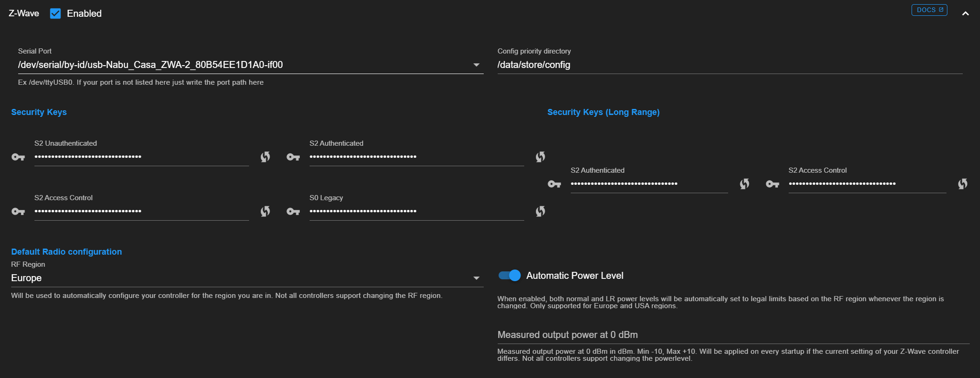Open the RF Region dropdown
Viewport: 980px width, 378px height.
click(476, 278)
